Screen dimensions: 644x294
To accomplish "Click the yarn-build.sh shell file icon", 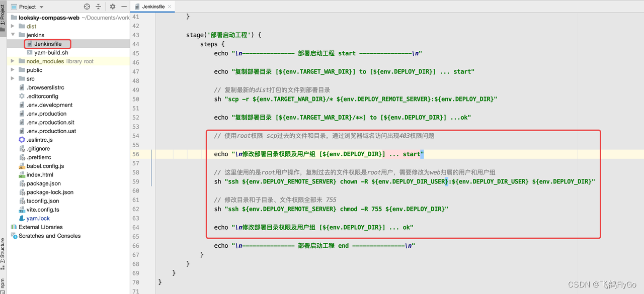I will (30, 52).
